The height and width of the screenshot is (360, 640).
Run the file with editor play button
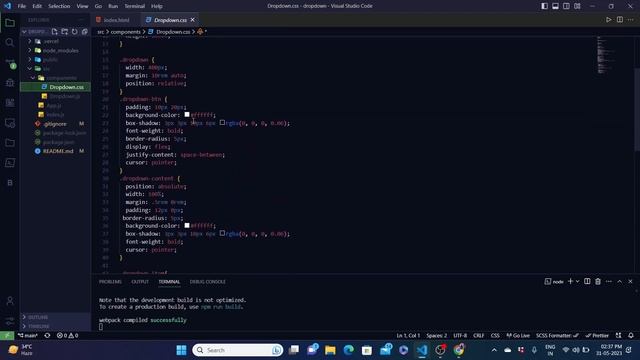(609, 20)
